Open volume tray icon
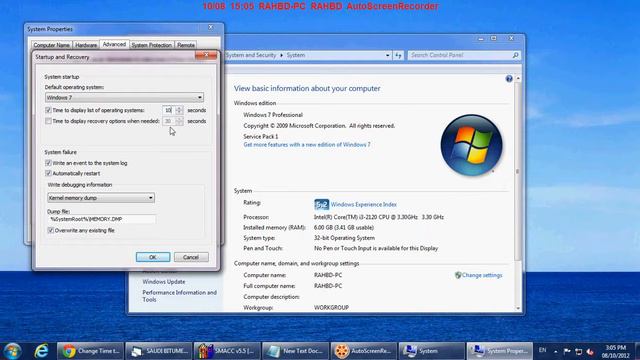The width and height of the screenshot is (640, 360). (x=590, y=351)
